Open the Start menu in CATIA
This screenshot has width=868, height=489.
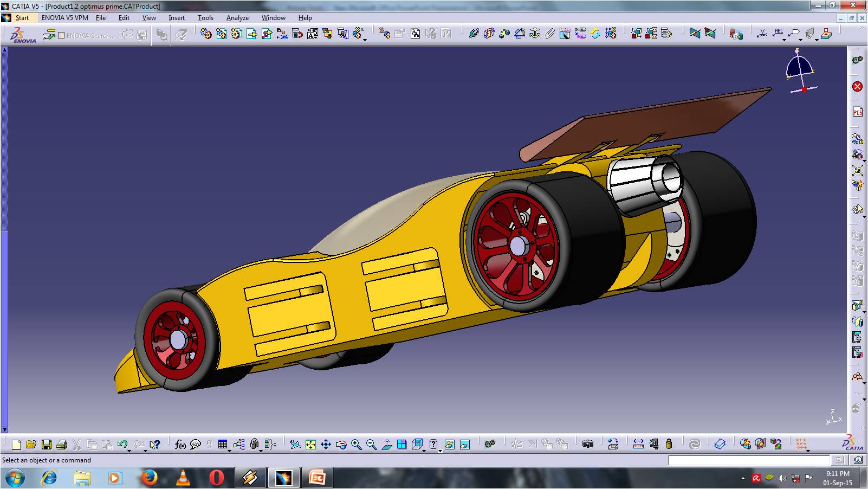click(22, 17)
